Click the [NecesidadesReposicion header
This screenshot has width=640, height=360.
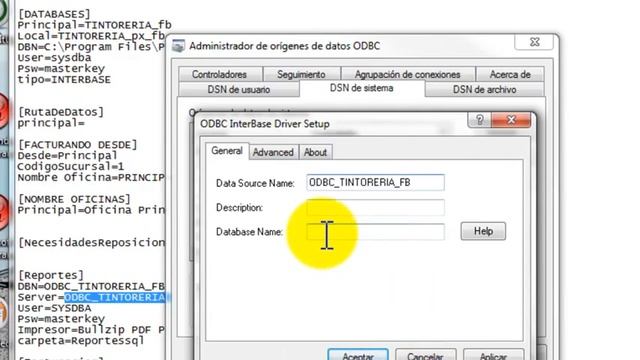91,243
